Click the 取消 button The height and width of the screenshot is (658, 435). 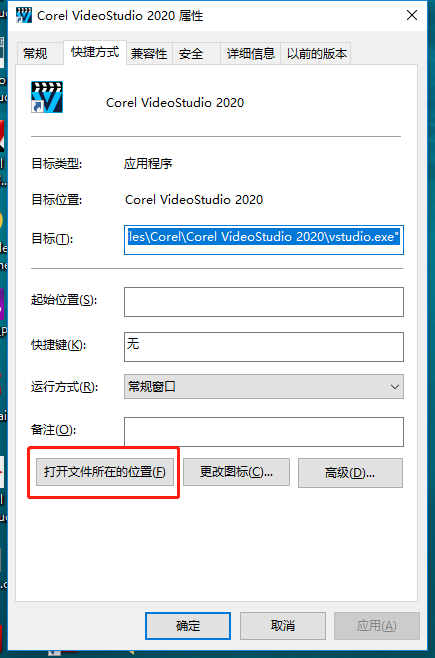click(283, 626)
